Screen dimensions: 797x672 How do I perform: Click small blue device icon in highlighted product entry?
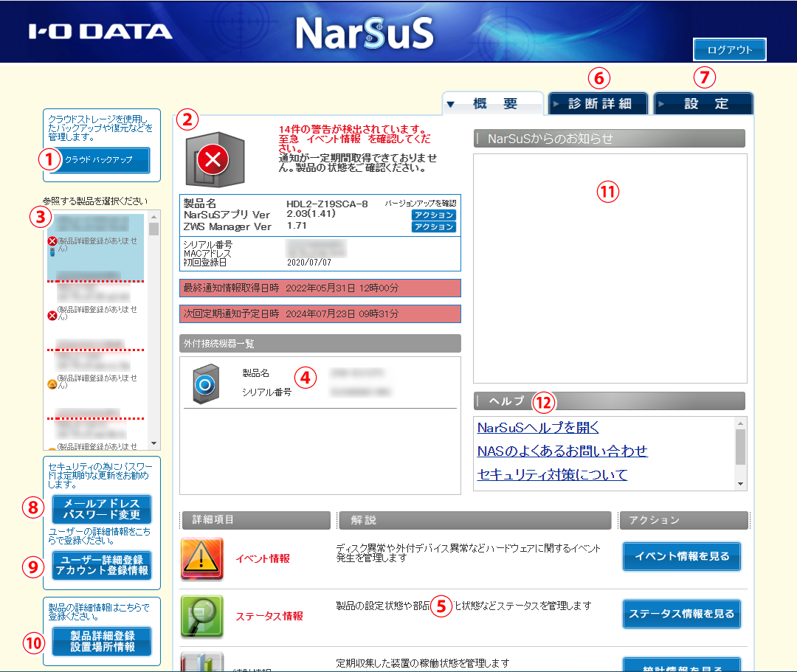click(52, 252)
